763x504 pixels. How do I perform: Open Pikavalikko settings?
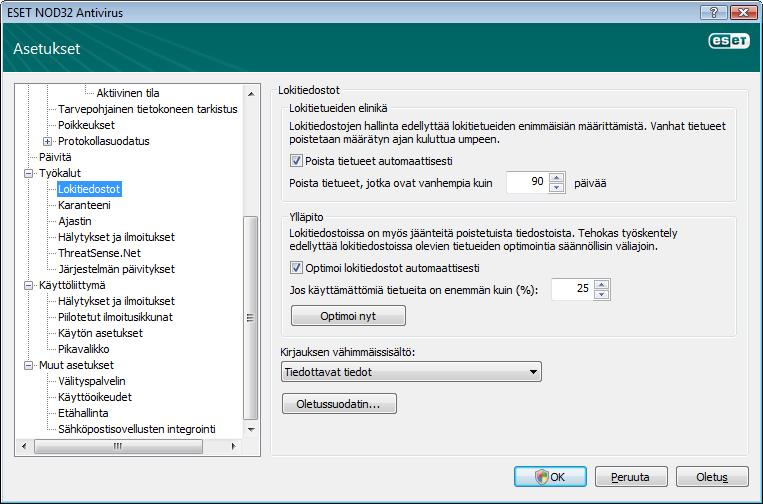[84, 349]
